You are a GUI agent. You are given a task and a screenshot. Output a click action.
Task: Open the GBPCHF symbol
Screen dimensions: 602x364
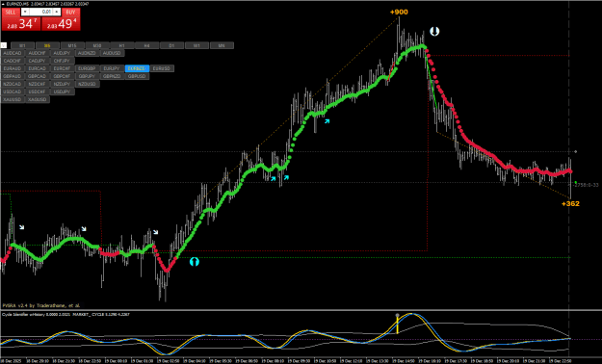[x=63, y=76]
